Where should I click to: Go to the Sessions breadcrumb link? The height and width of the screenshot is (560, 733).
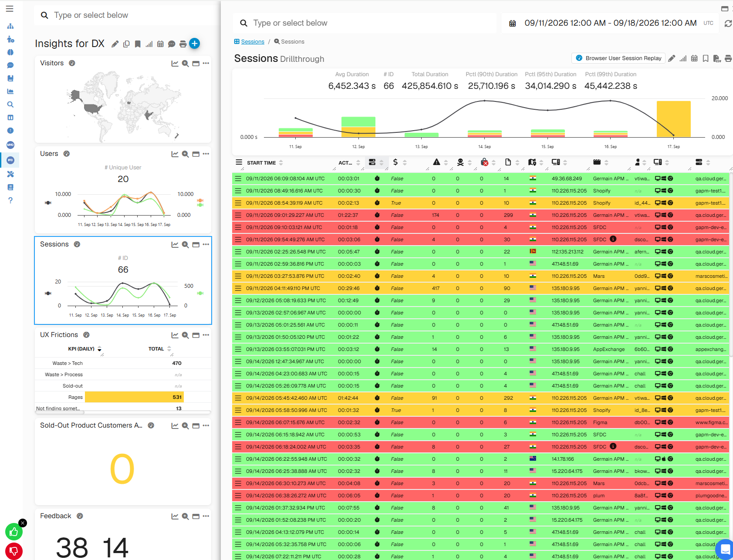point(253,42)
